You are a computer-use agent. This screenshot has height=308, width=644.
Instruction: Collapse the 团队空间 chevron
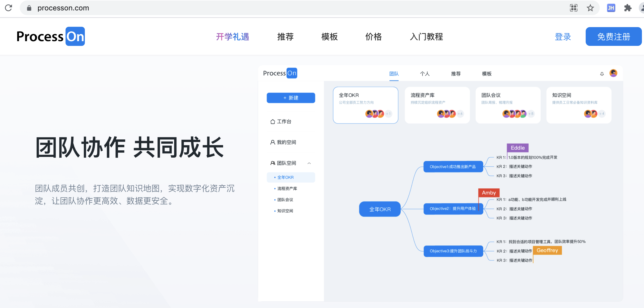click(309, 163)
